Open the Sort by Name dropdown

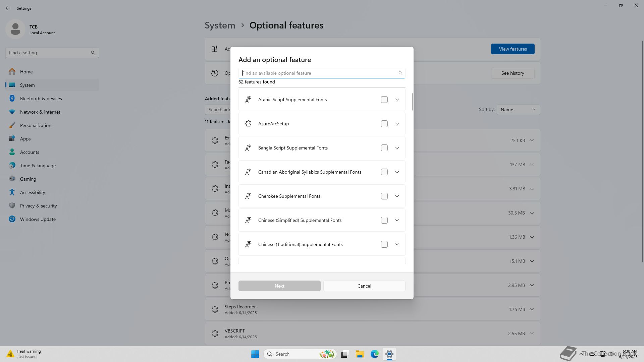click(518, 110)
